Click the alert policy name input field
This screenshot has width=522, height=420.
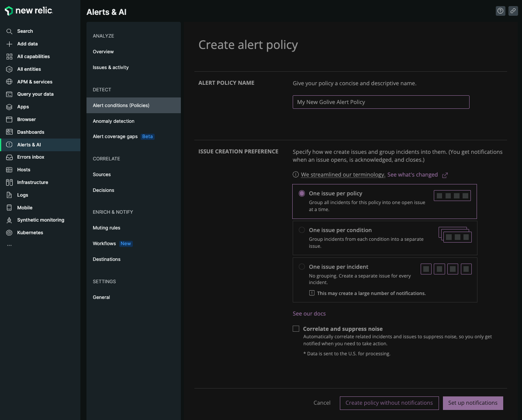coord(380,102)
